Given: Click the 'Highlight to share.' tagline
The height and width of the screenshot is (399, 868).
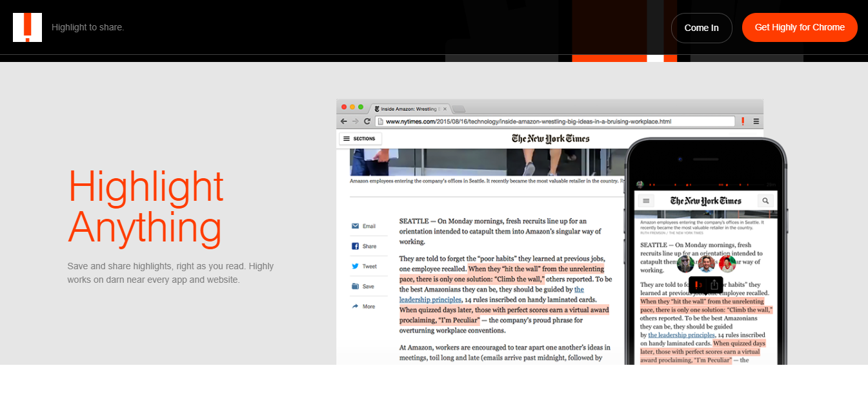Looking at the screenshot, I should click(x=88, y=27).
